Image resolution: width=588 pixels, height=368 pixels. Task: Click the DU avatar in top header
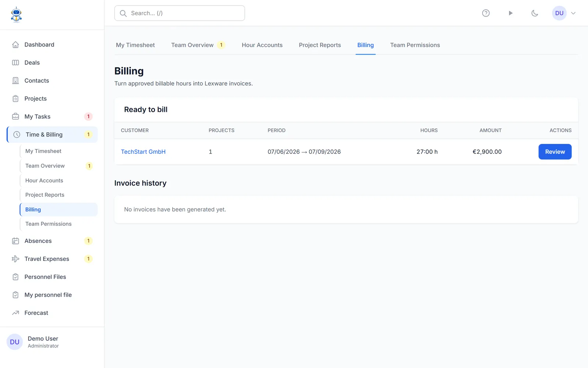[559, 13]
